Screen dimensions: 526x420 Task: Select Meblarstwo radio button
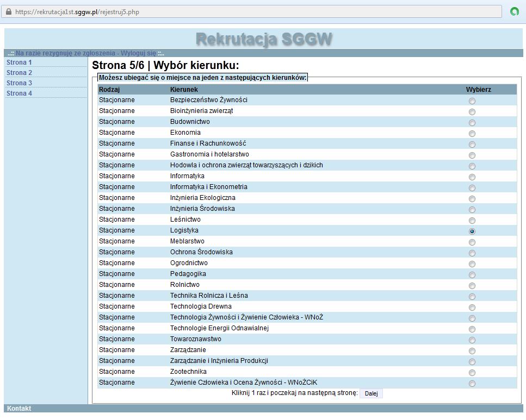point(472,242)
